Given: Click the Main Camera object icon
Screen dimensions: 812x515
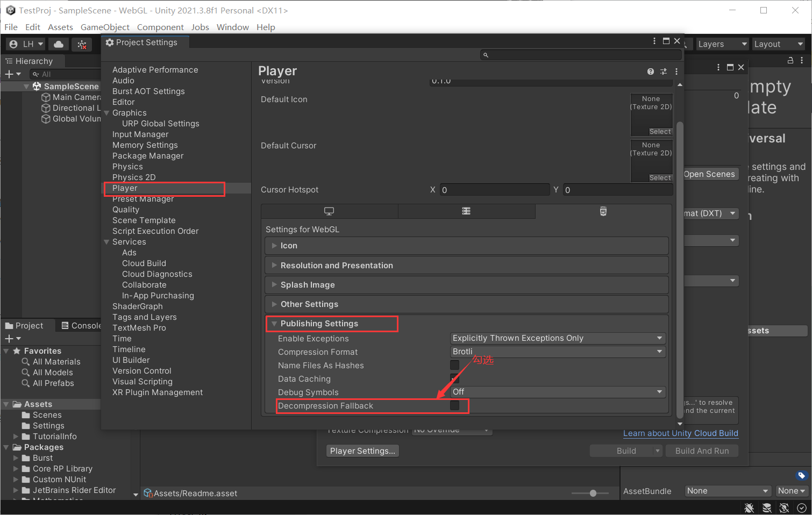Looking at the screenshot, I should pos(46,97).
